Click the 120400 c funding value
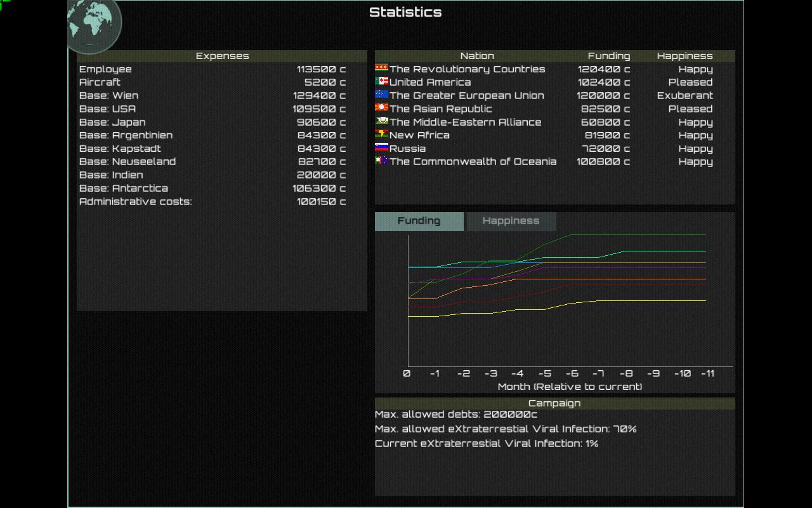812x508 pixels. (x=604, y=69)
